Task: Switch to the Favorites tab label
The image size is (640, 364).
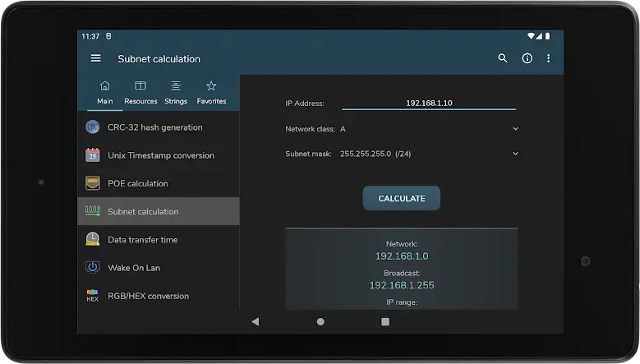Action: pos(211,101)
